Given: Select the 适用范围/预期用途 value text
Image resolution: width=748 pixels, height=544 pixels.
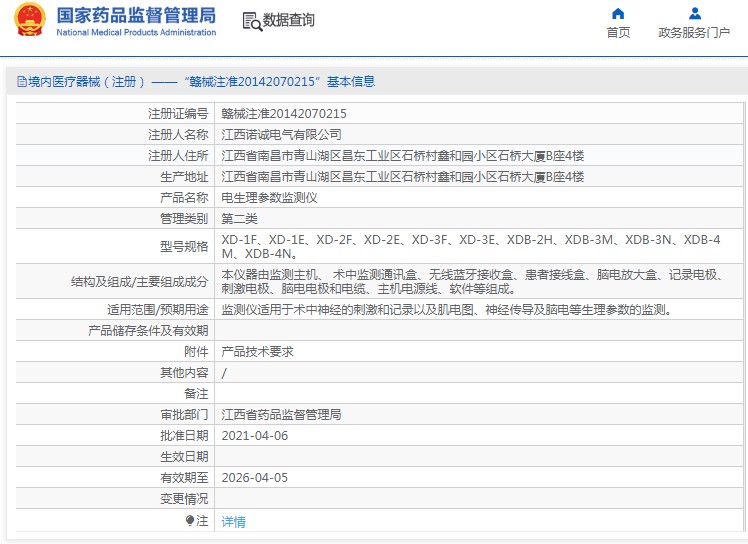Looking at the screenshot, I should click(x=447, y=310).
